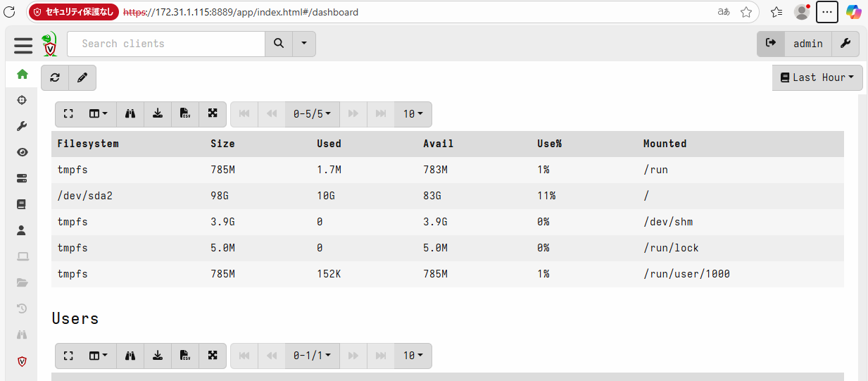Filter the Filesystem table with its binoculars icon
868x381 pixels.
point(130,114)
